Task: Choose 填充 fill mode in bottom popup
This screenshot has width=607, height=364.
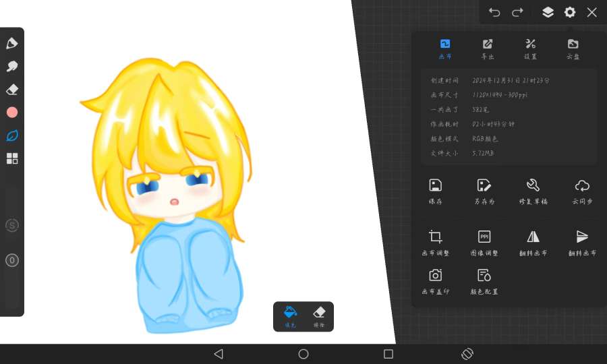Action: 290,316
